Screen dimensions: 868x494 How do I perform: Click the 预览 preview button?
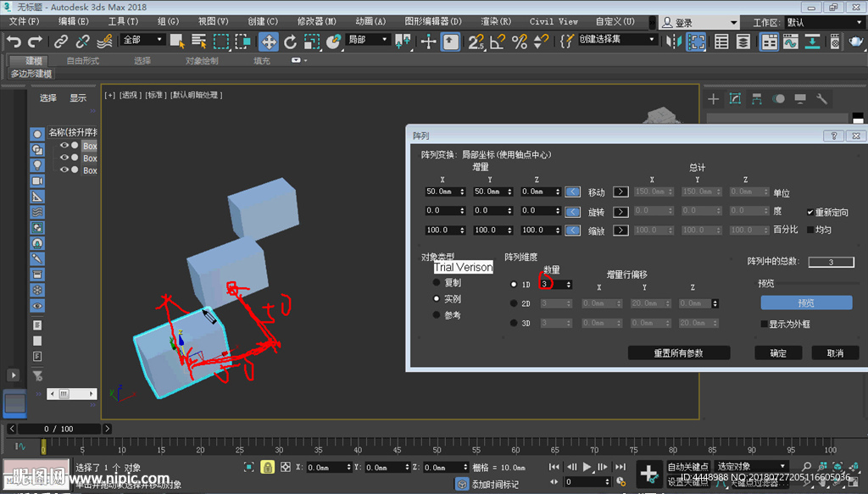806,303
